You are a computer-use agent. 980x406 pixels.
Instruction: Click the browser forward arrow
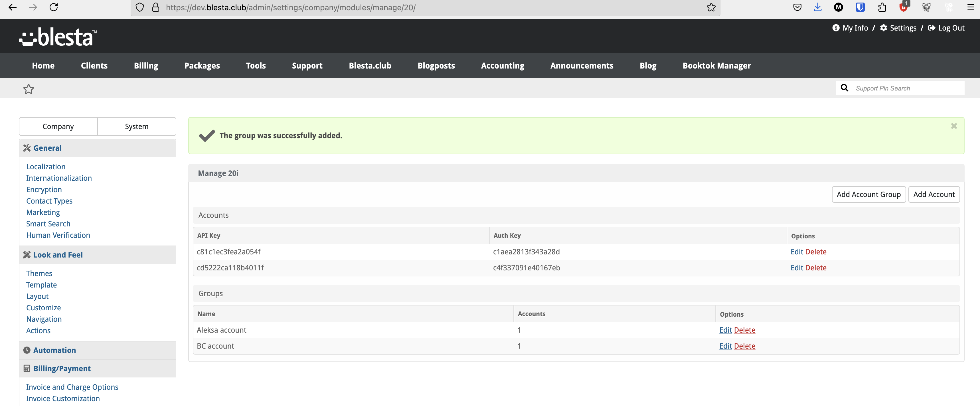pyautogui.click(x=33, y=7)
